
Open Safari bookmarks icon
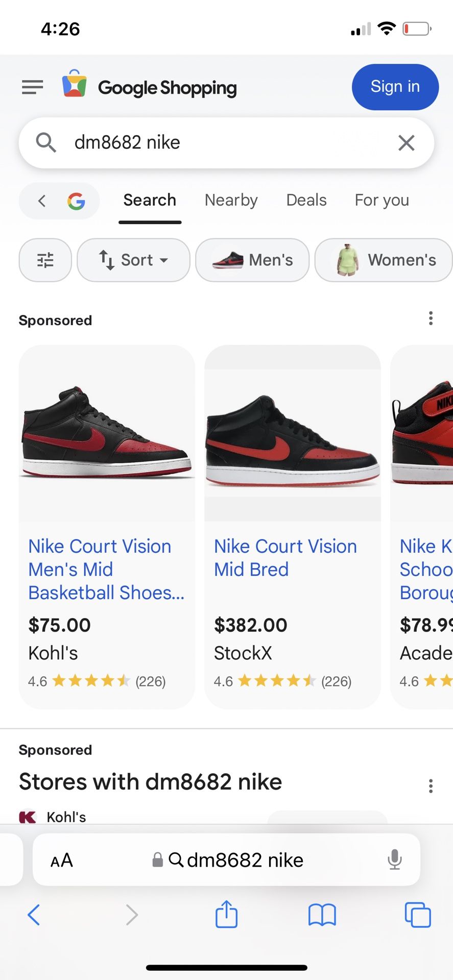point(322,914)
